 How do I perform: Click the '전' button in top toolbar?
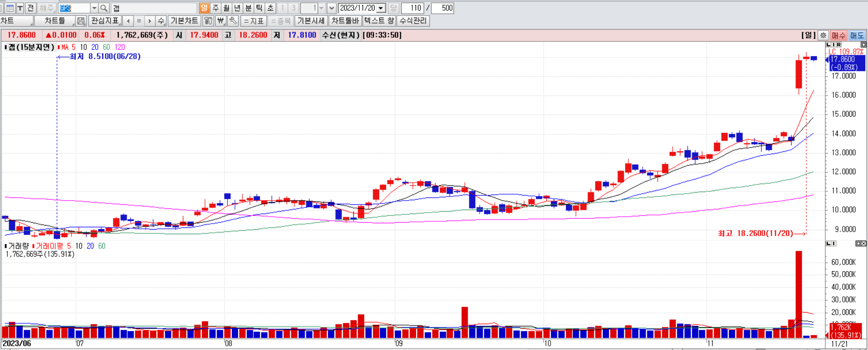[x=30, y=8]
